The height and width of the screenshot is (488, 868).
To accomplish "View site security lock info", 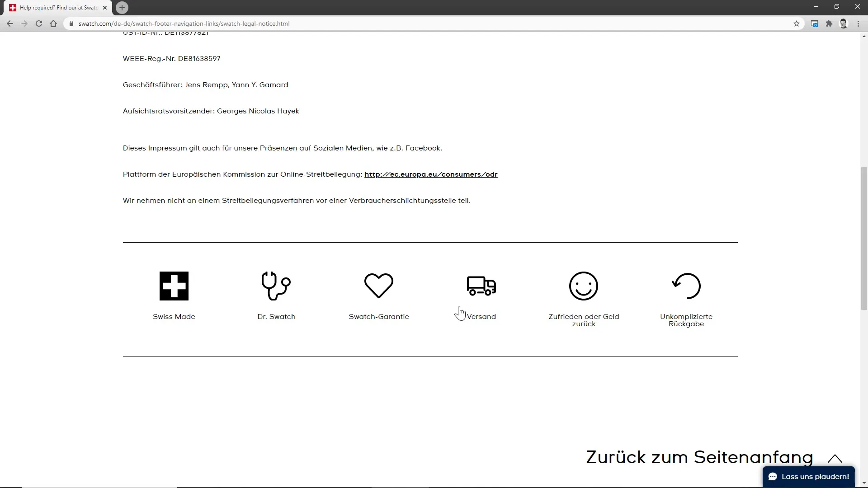I will pyautogui.click(x=71, y=23).
